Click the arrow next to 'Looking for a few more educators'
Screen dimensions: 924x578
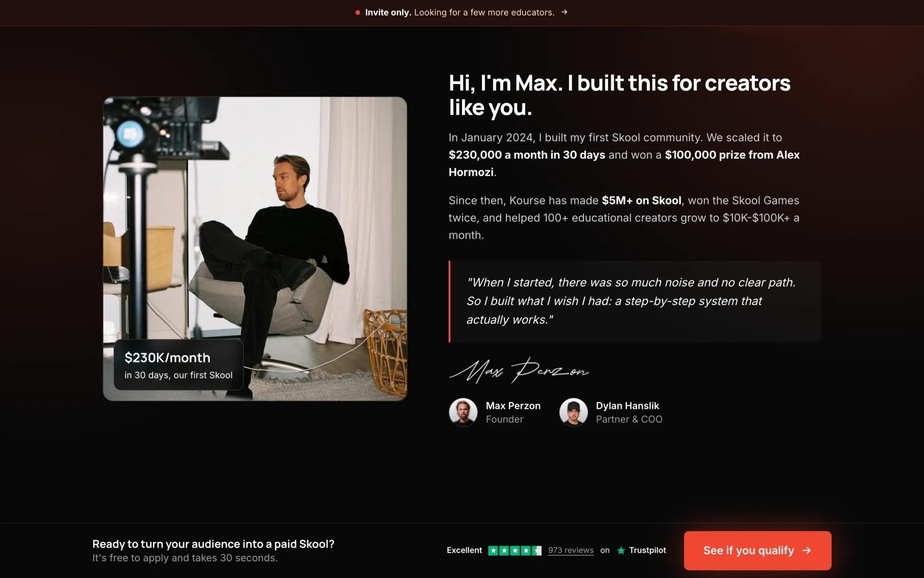(564, 12)
